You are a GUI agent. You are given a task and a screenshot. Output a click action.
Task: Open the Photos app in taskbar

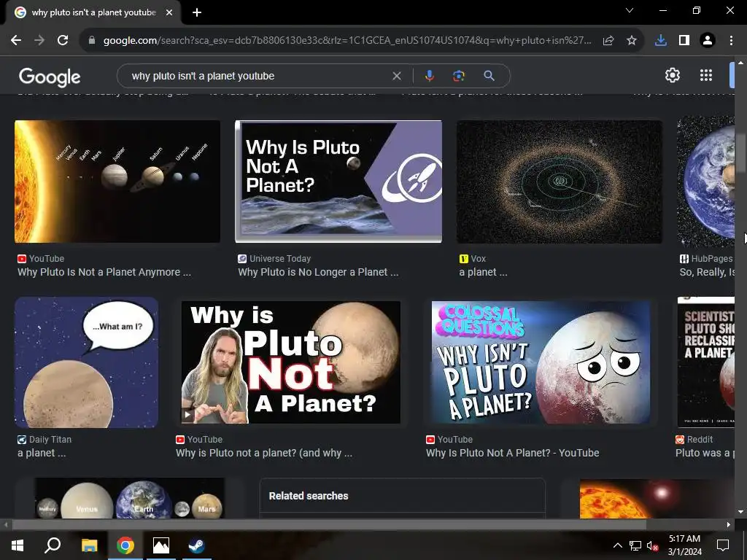coord(161,545)
